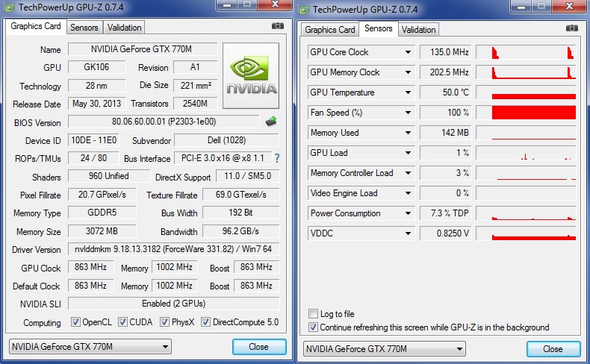Screen dimensions: 590x364
Task: Open the Memory Used sensor dropdown
Action: click(x=408, y=133)
